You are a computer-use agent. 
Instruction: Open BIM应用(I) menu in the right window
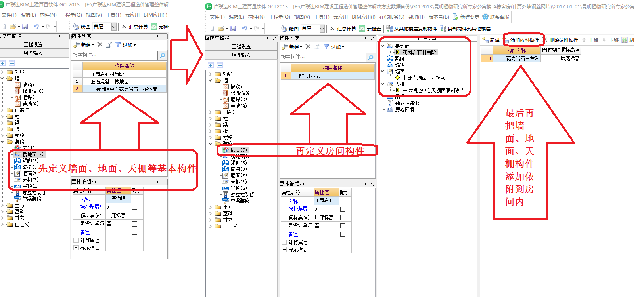(363, 17)
